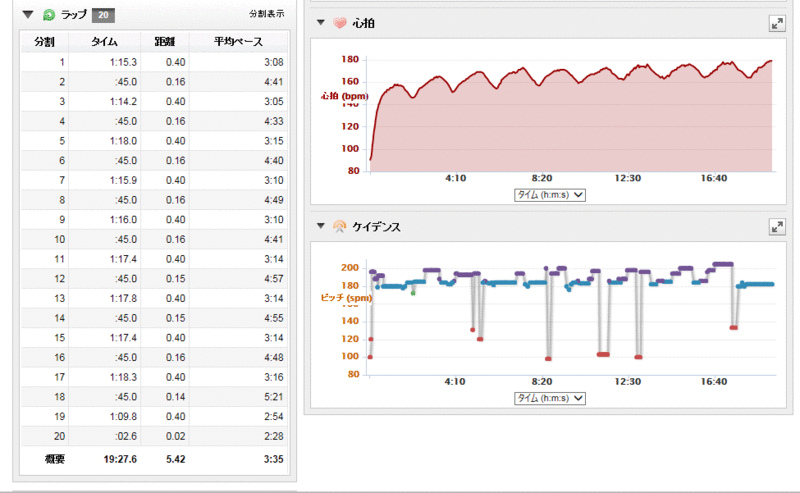Enlarge the ケイデンス cadence chart

coord(776,227)
